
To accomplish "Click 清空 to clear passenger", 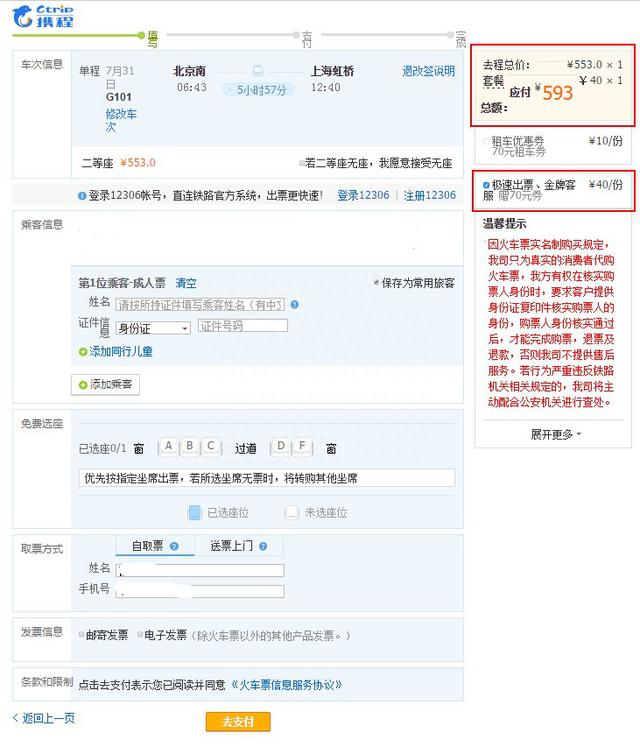I will (x=186, y=283).
